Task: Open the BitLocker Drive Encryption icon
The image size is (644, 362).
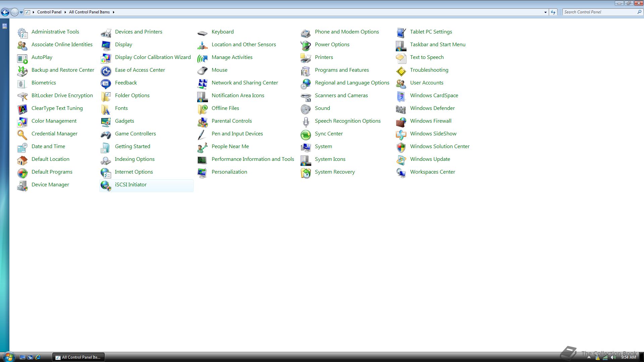Action: point(22,96)
